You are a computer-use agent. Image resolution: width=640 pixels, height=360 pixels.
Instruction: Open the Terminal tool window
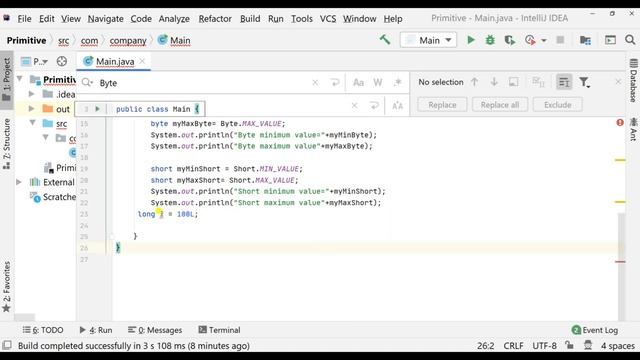pos(219,330)
